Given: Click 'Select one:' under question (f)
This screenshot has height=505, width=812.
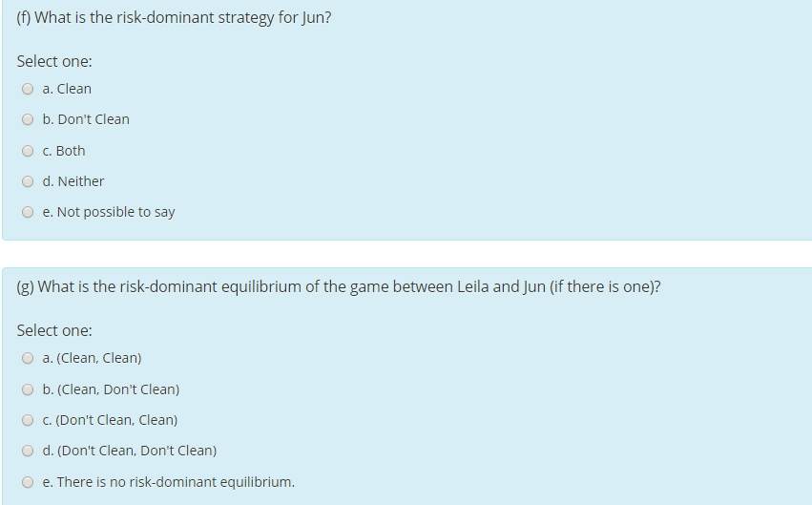Looking at the screenshot, I should pos(54,61).
